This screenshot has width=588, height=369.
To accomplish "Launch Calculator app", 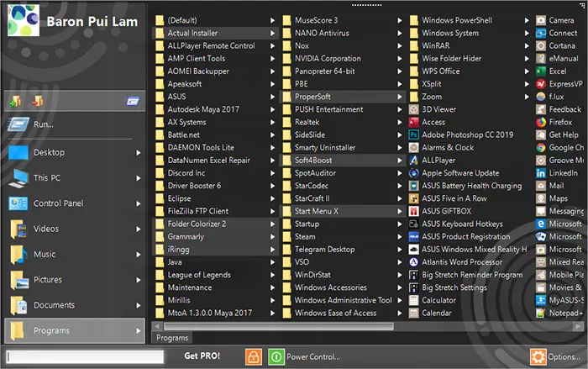I will pyautogui.click(x=433, y=300).
